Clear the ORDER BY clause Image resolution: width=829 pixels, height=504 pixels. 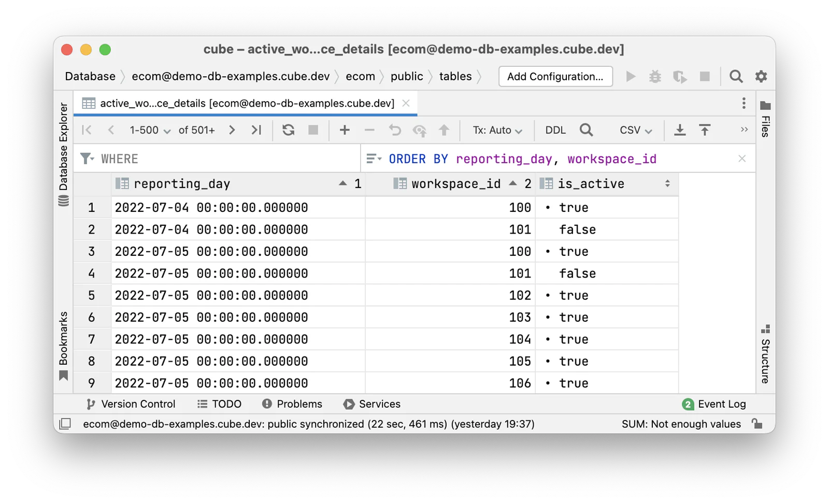(742, 159)
